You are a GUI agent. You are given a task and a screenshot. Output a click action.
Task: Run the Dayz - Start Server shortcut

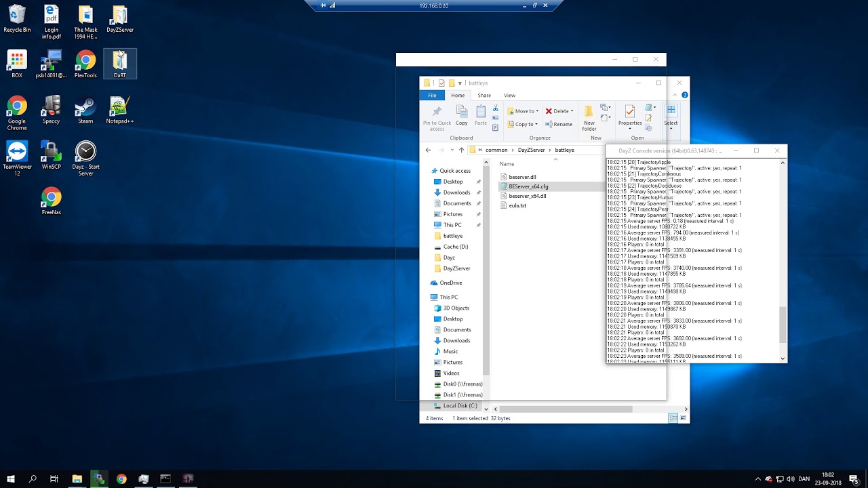(85, 159)
